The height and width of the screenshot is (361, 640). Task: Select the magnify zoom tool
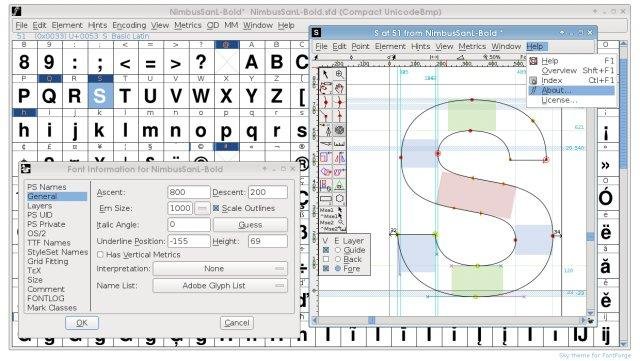[339, 74]
